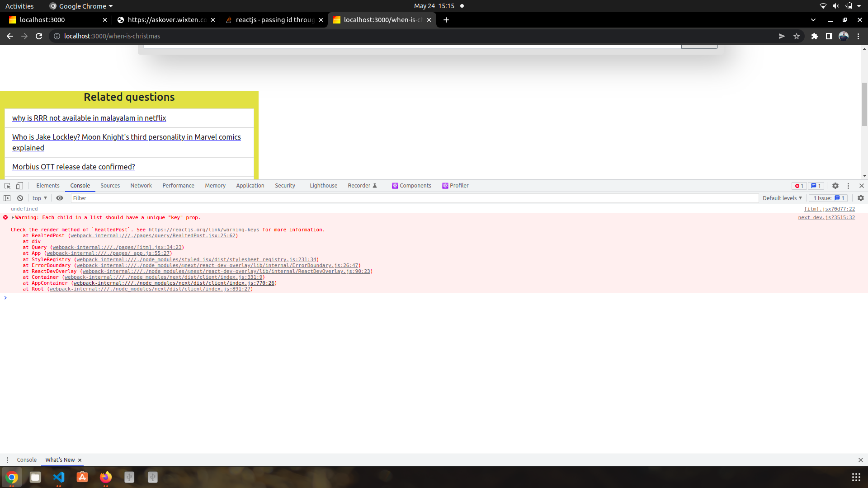868x488 pixels.
Task: Open DevTools three-dot menu
Action: click(x=848, y=186)
